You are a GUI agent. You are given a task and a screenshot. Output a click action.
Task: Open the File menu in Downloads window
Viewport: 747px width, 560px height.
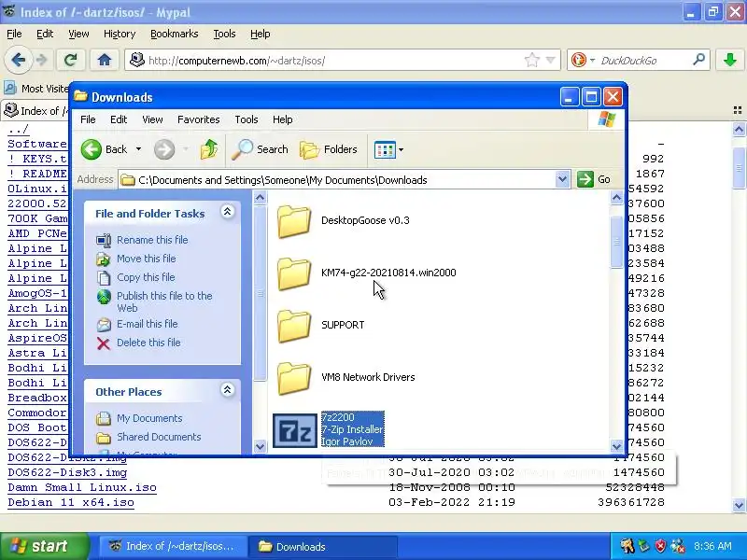(88, 119)
